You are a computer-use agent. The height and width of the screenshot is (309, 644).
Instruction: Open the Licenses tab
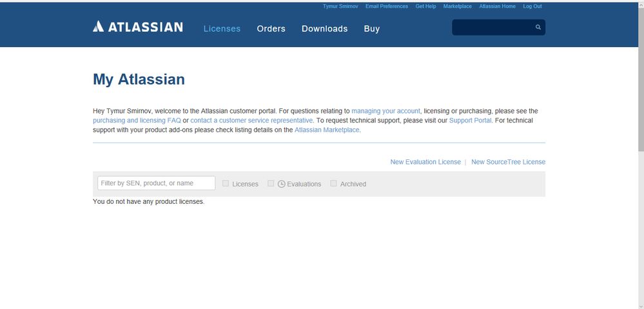coord(222,29)
